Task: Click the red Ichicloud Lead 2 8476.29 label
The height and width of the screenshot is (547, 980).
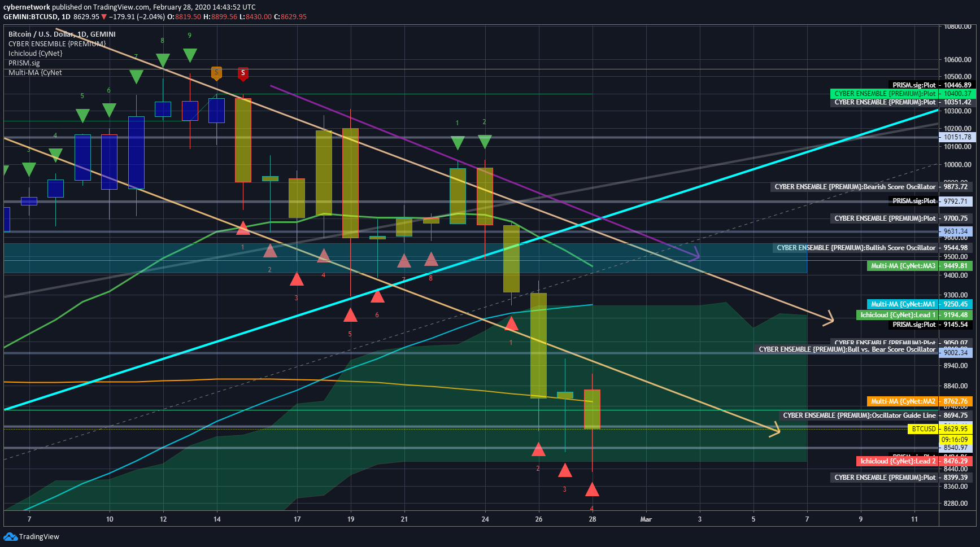Action: coord(914,461)
